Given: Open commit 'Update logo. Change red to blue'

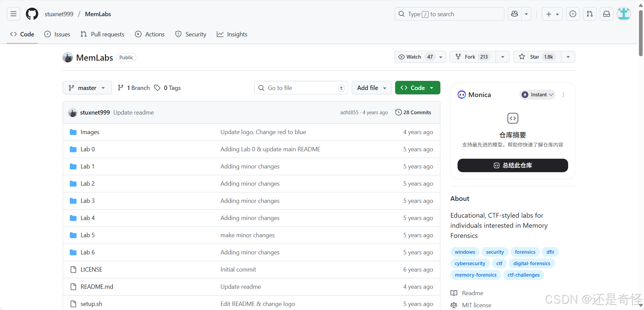Looking at the screenshot, I should (x=263, y=132).
